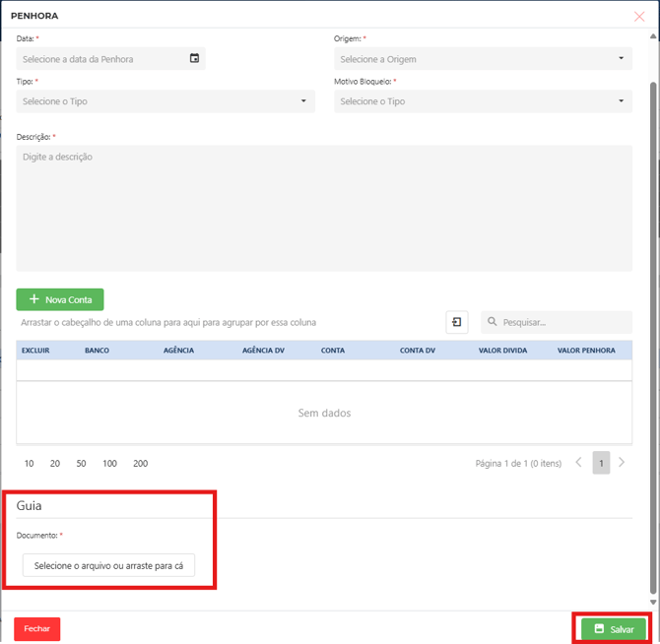The image size is (660, 644).
Task: Select the file upload area for Documento
Action: pyautogui.click(x=108, y=565)
